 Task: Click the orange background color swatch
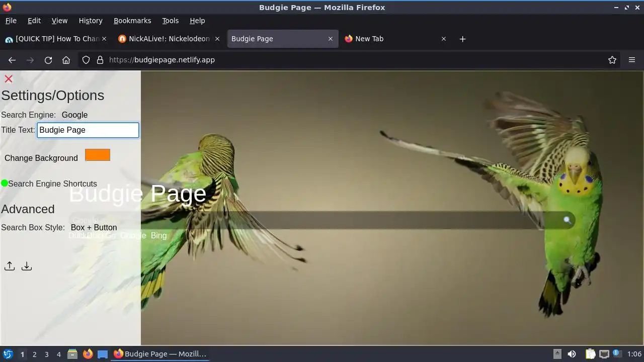[98, 155]
